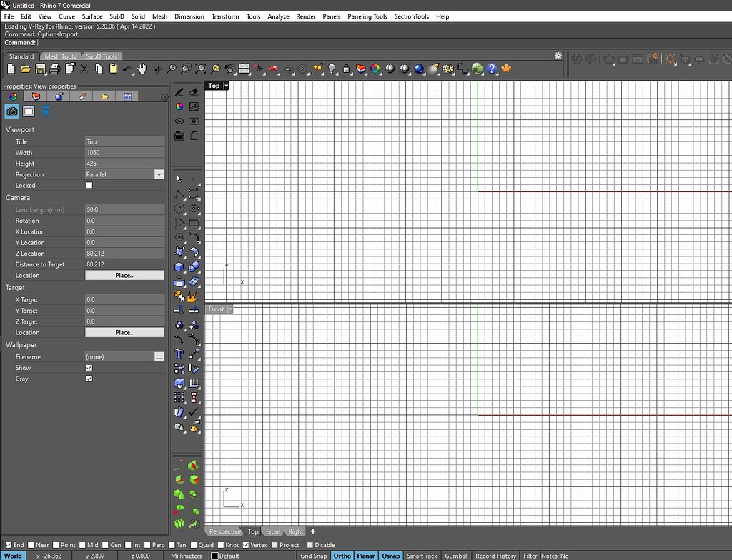Viewport: 732px width, 560px height.
Task: Click the Text object tool
Action: [179, 354]
